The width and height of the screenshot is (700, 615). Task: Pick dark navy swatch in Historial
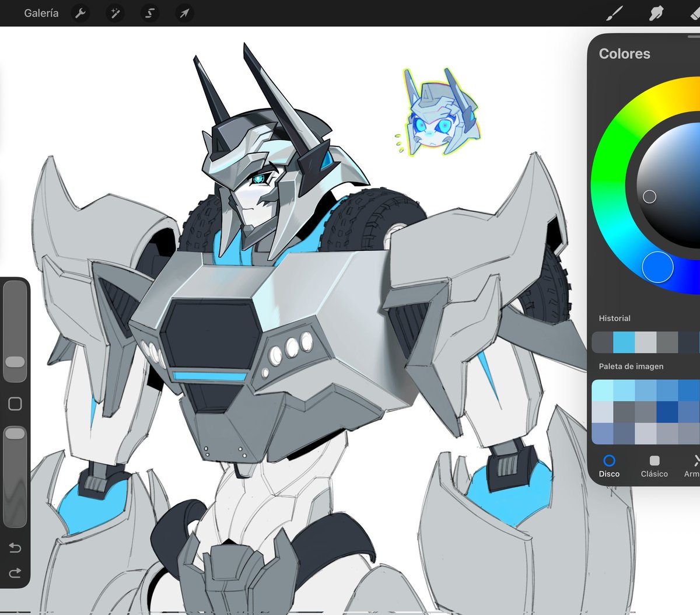(689, 343)
